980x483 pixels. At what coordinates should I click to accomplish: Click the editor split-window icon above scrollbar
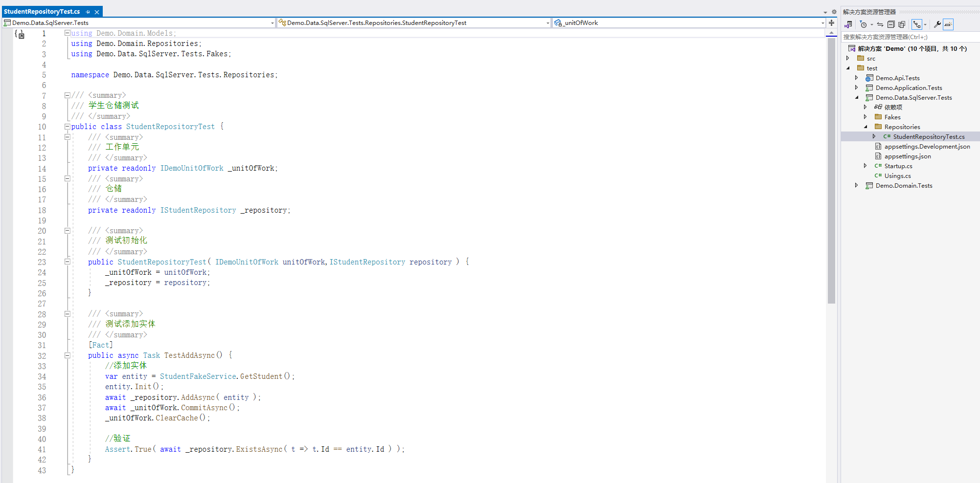831,22
